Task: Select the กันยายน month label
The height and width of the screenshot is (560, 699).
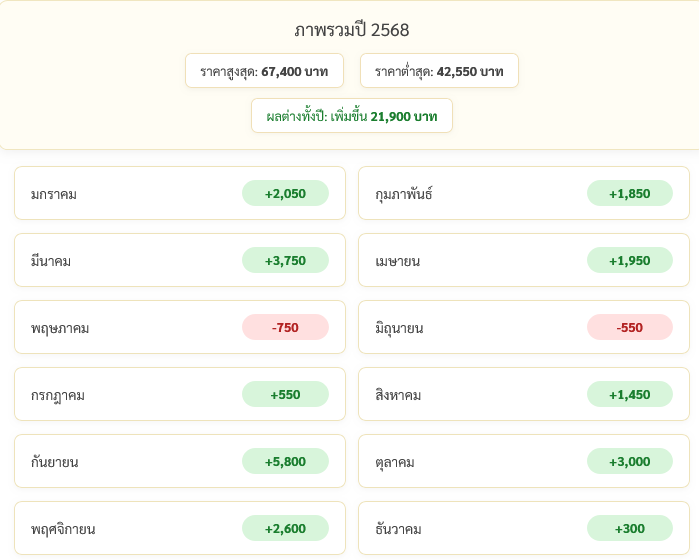Action: pyautogui.click(x=55, y=462)
